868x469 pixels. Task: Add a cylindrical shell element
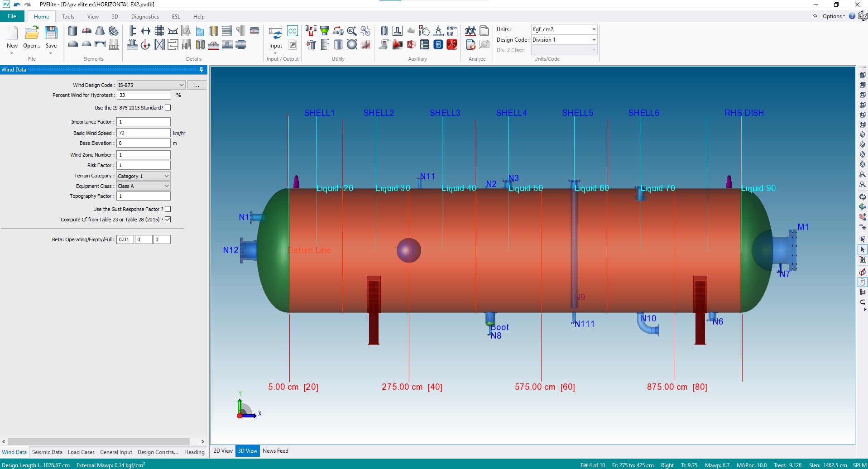[x=72, y=31]
